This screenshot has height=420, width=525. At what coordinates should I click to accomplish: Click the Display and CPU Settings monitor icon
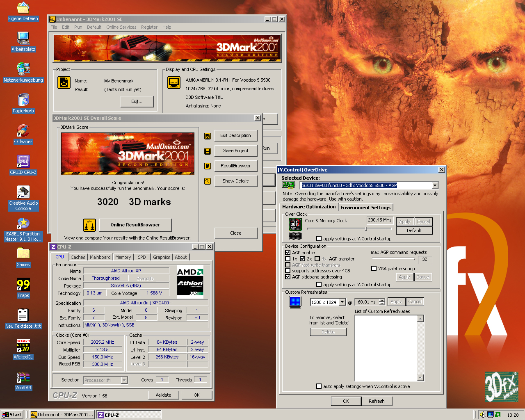[x=174, y=82]
